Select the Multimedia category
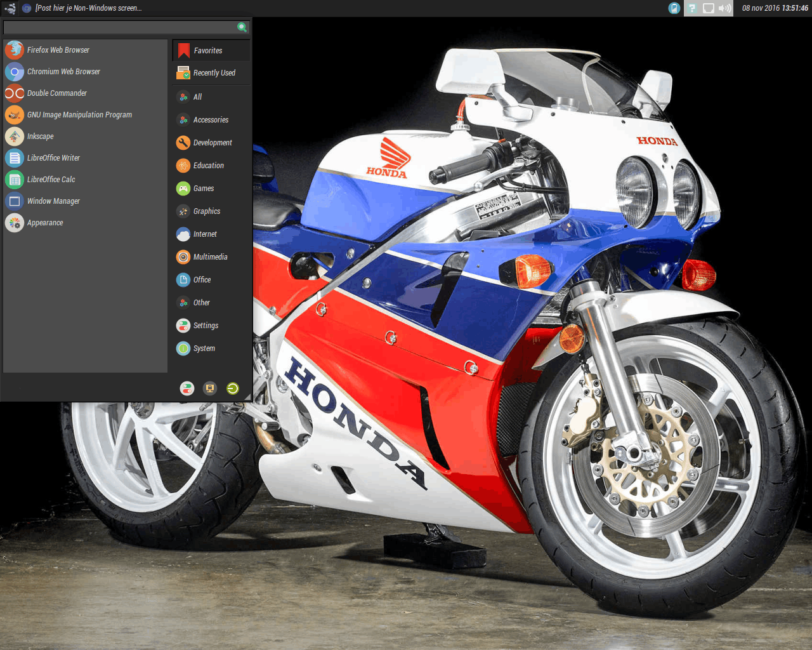Screen dimensions: 812x650 tap(211, 257)
